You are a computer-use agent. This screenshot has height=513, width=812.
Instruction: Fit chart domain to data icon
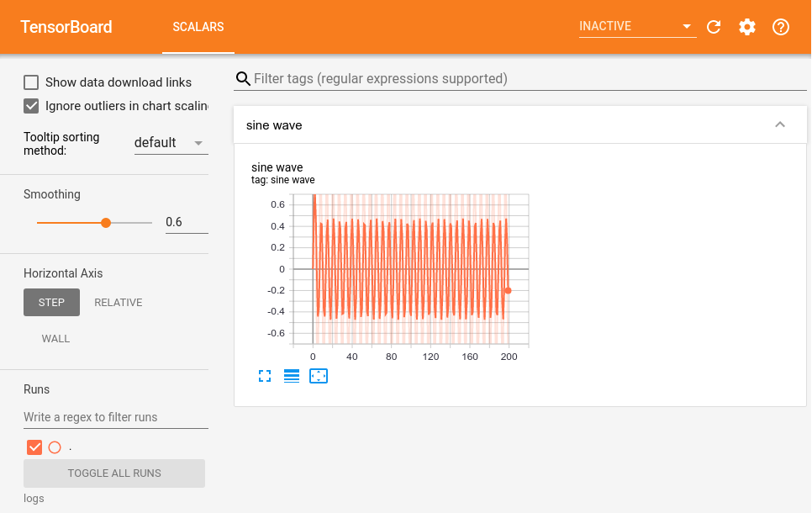pyautogui.click(x=319, y=376)
